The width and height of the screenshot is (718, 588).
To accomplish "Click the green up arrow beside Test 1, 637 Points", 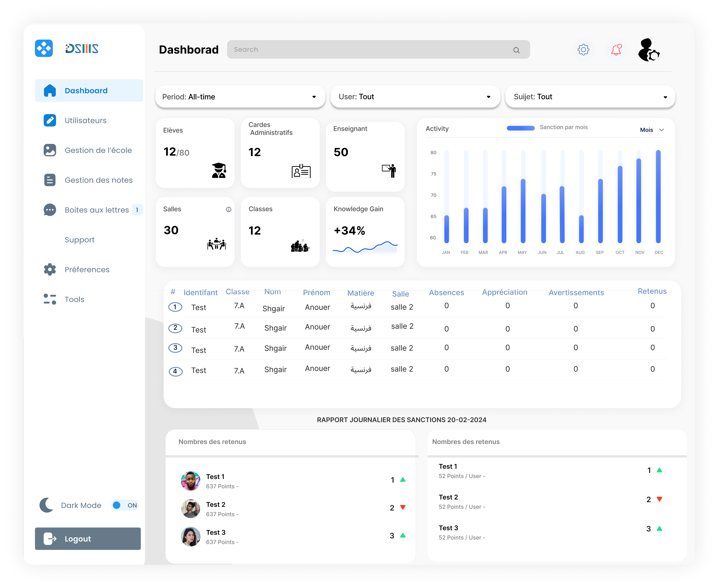I will [403, 480].
